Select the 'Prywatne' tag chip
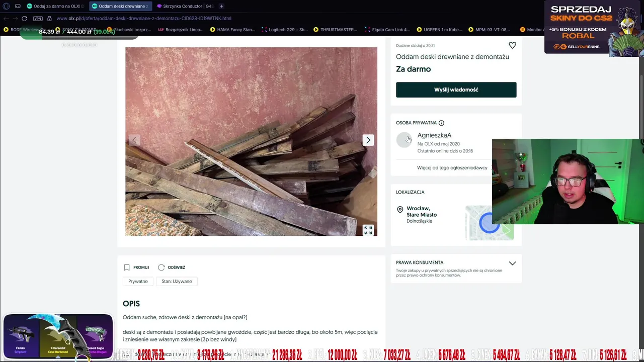The width and height of the screenshot is (644, 362). coord(138,281)
